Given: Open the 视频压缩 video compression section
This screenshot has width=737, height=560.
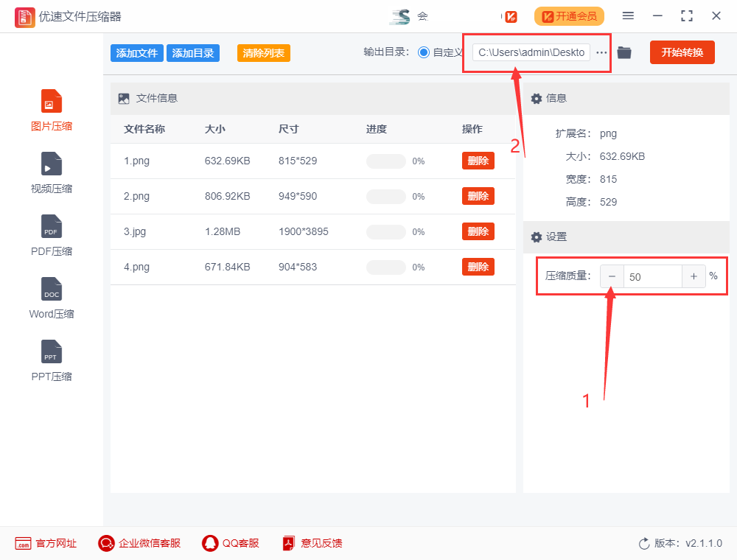Looking at the screenshot, I should (52, 173).
